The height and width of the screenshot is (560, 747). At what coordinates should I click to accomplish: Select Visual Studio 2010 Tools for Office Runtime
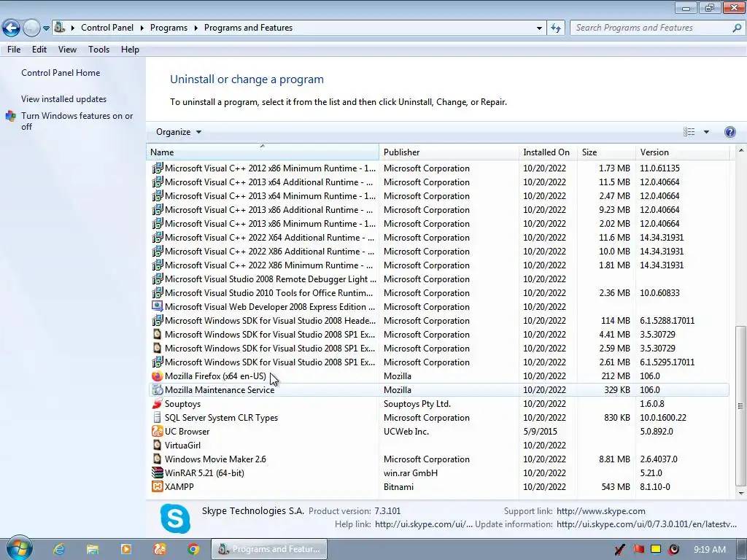pyautogui.click(x=438, y=293)
